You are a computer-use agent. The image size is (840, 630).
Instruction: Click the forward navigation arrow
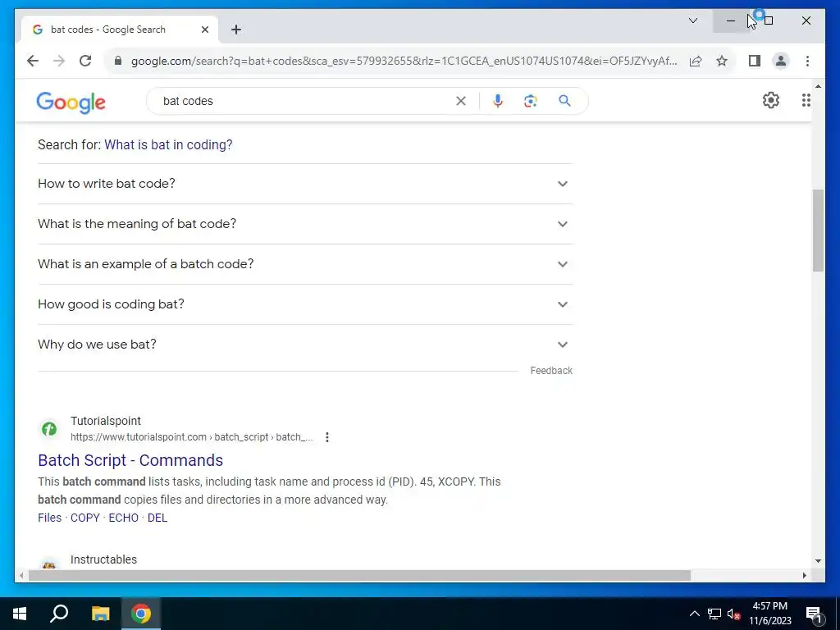pyautogui.click(x=59, y=61)
